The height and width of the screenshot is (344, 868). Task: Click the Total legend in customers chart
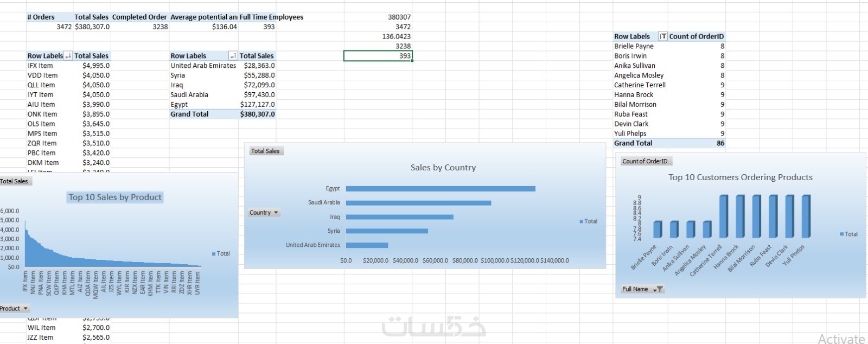click(x=848, y=234)
